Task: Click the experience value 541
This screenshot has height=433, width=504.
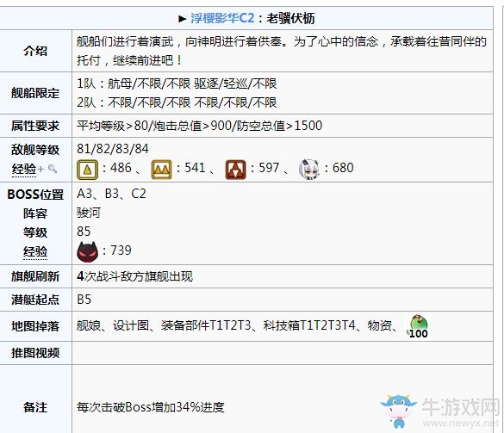Action: tap(195, 168)
